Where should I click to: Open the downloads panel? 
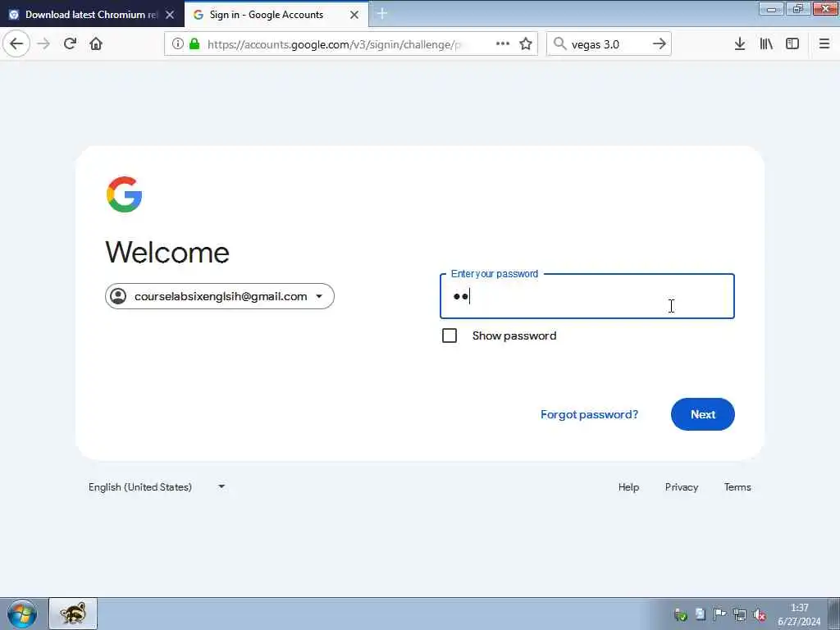(740, 44)
